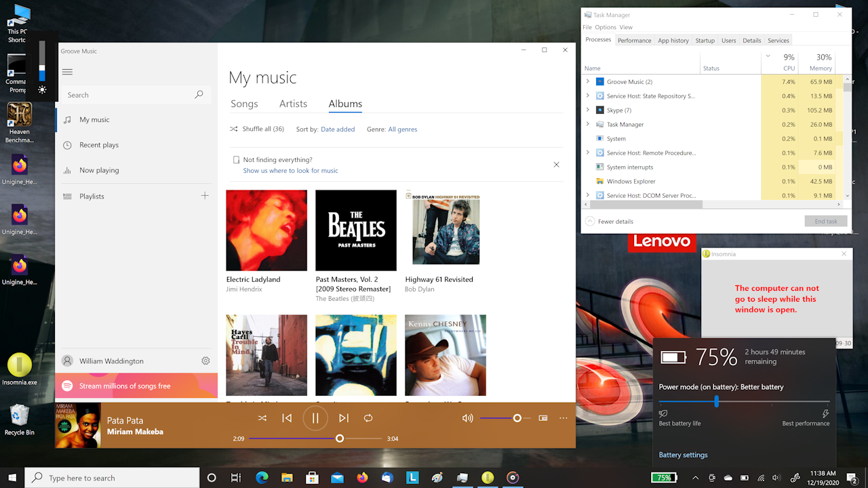
Task: Open the Groove Music hamburger menu
Action: click(67, 72)
